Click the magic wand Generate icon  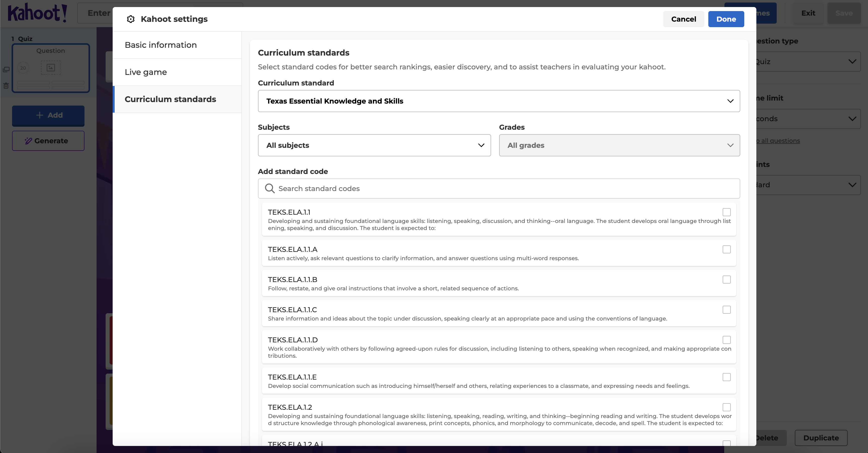(x=28, y=141)
